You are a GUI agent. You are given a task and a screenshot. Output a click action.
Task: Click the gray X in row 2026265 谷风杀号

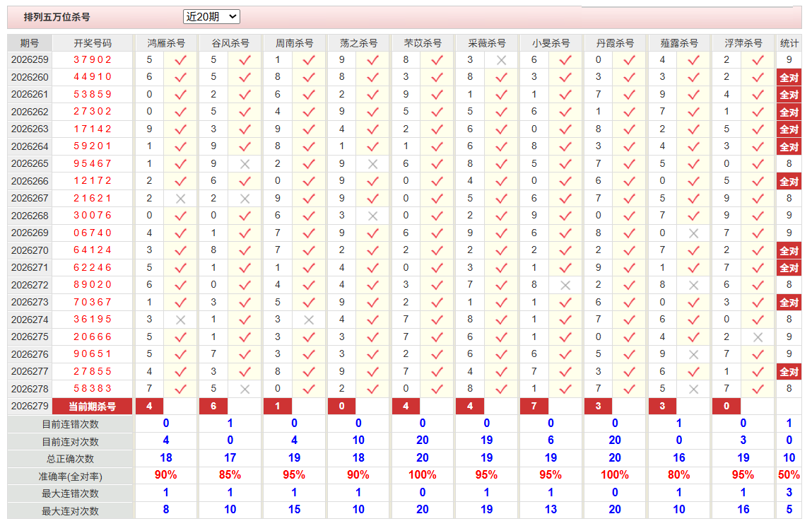point(245,164)
